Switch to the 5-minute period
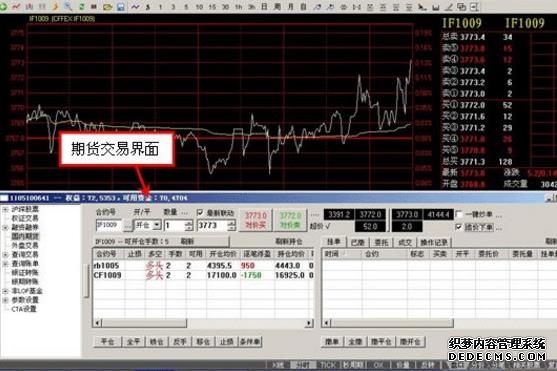Screen dimensions: 557x371 point(186,6)
